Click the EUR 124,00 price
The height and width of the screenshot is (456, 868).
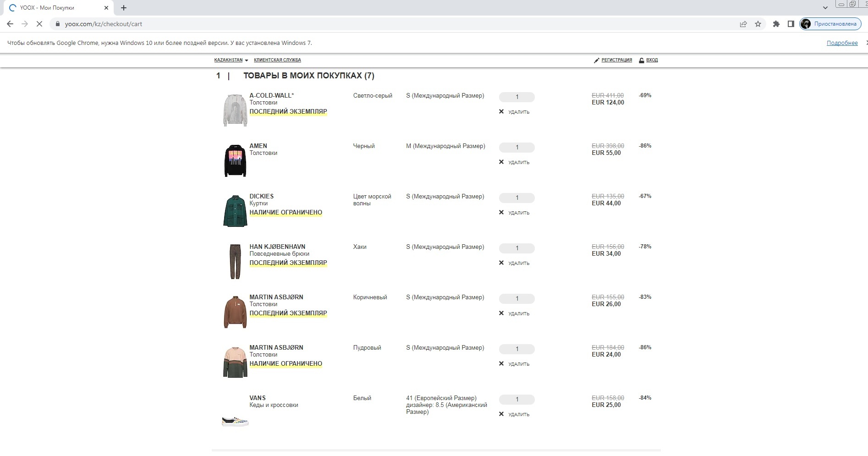click(x=608, y=103)
